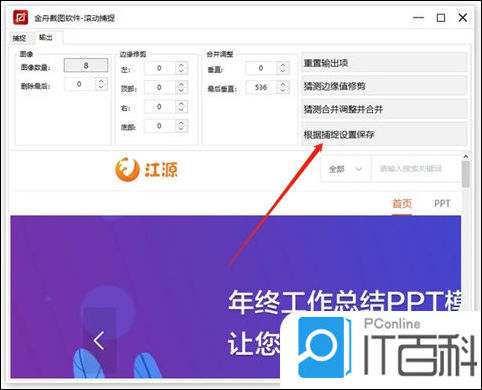Click the 垂直 merge value field

tap(261, 68)
